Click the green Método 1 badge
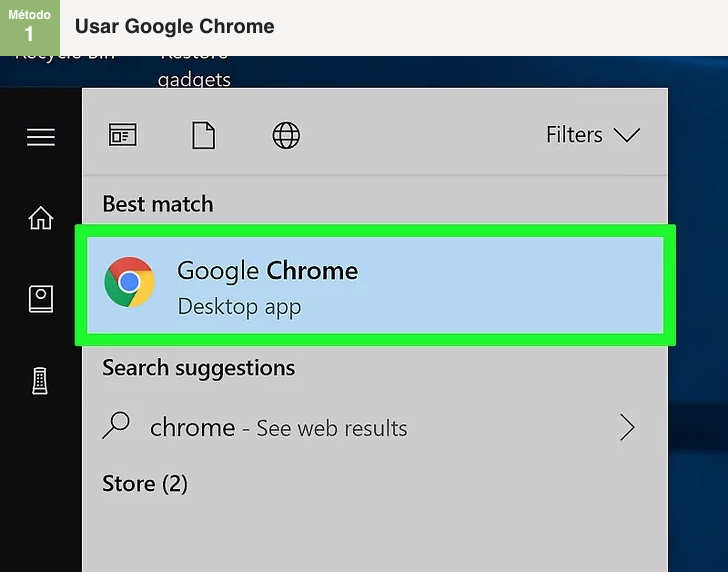This screenshot has width=728, height=572. point(29,27)
